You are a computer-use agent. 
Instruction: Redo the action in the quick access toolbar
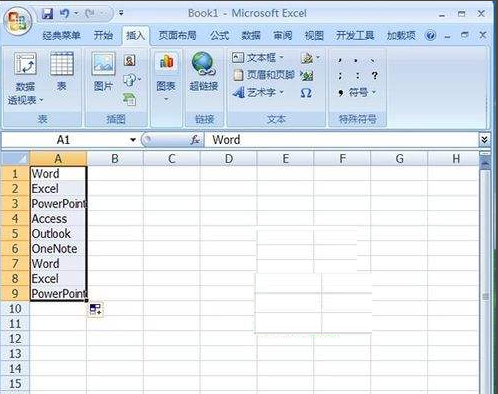(x=90, y=13)
